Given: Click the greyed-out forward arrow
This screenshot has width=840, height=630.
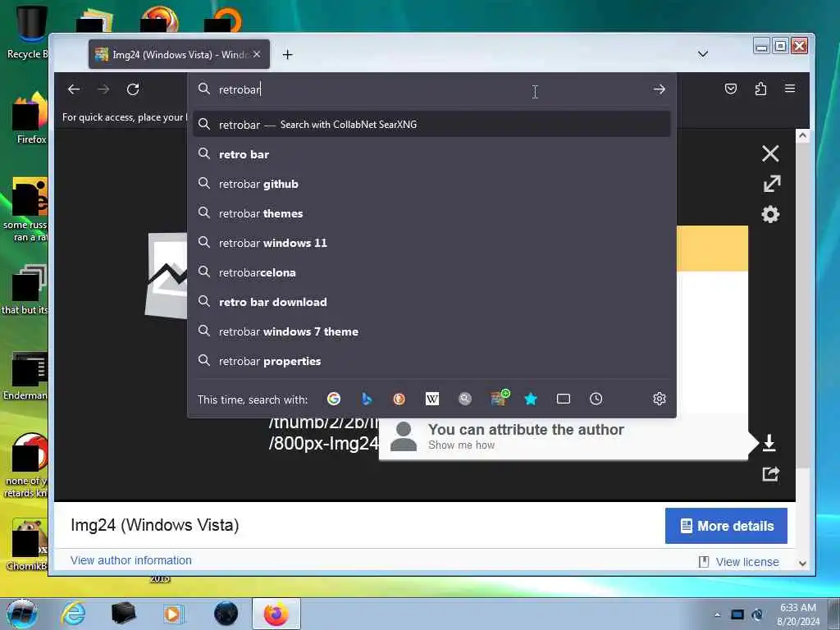Looking at the screenshot, I should pos(103,89).
